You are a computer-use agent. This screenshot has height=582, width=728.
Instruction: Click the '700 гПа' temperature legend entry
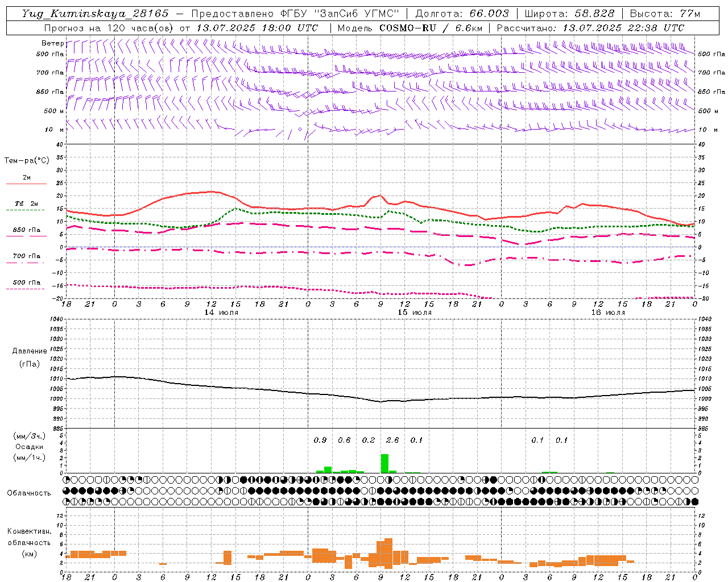[26, 256]
